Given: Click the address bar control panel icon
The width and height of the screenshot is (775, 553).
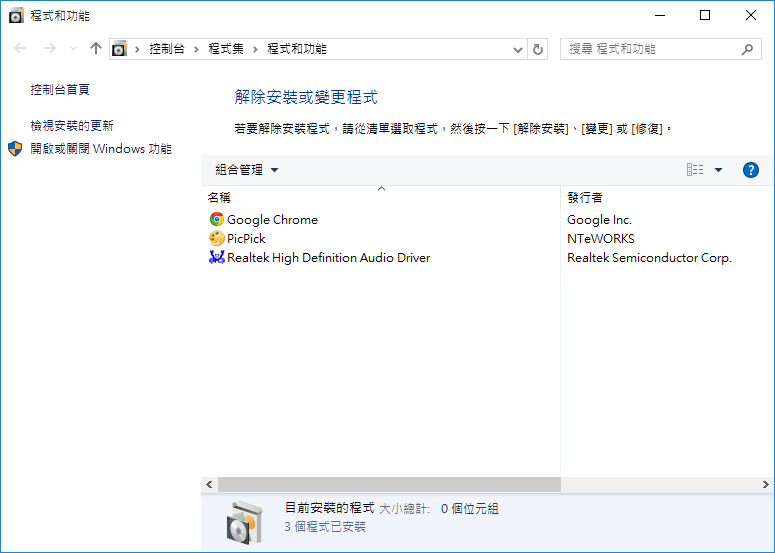Looking at the screenshot, I should point(119,49).
